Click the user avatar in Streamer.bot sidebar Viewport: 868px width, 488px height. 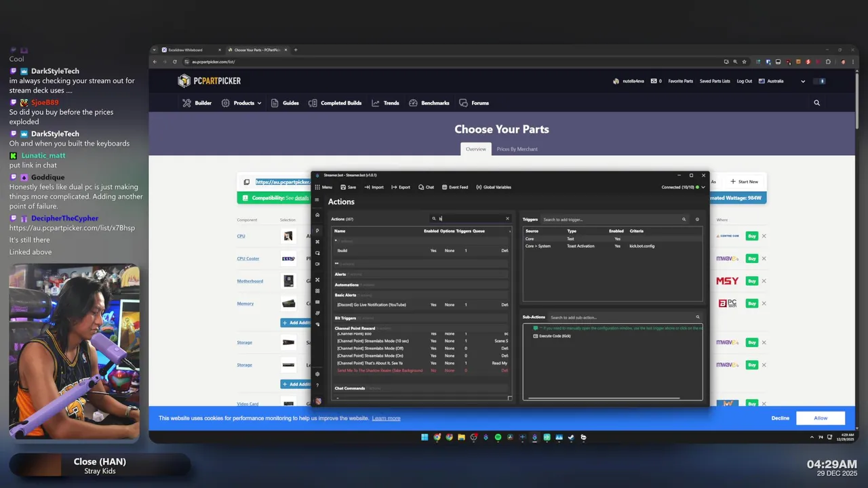[x=318, y=401]
